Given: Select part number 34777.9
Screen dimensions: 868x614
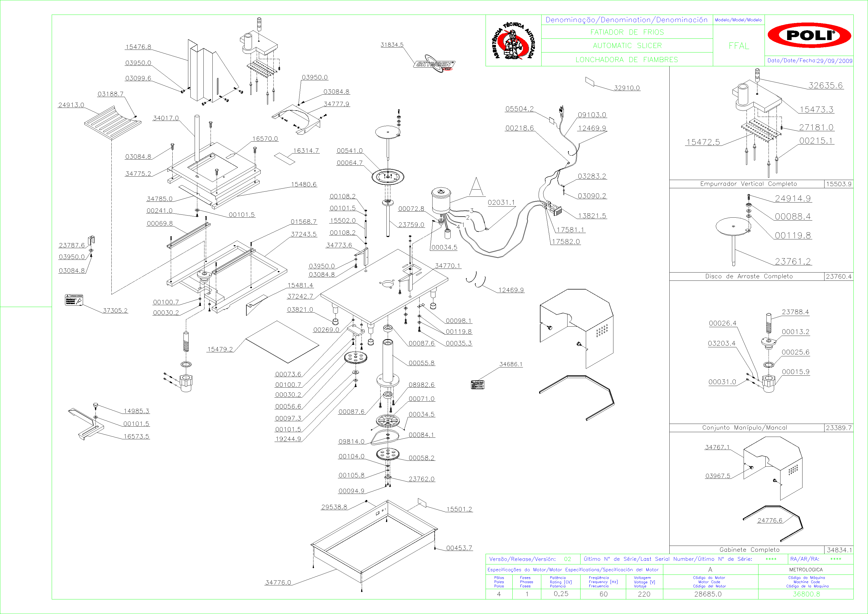Looking at the screenshot, I should tap(337, 104).
